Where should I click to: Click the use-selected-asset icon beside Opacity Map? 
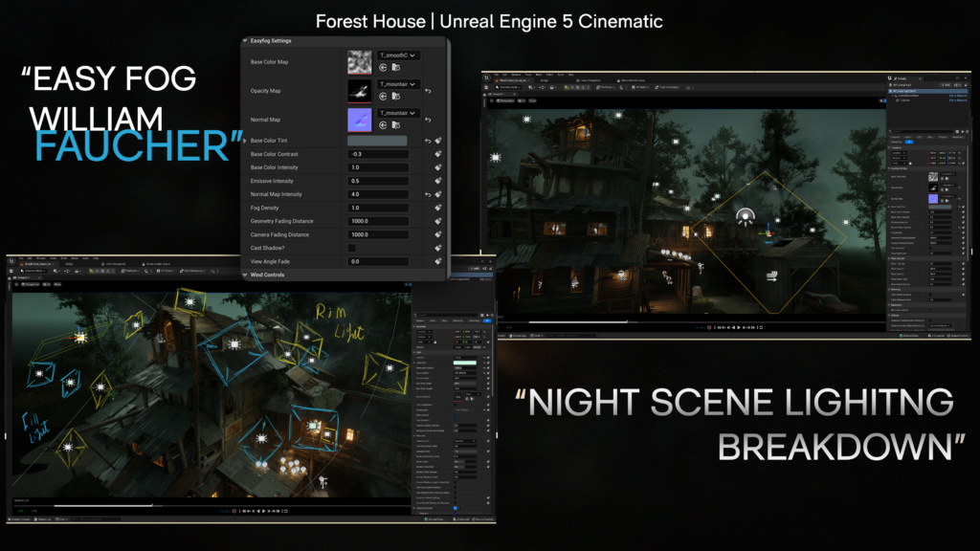coord(383,96)
